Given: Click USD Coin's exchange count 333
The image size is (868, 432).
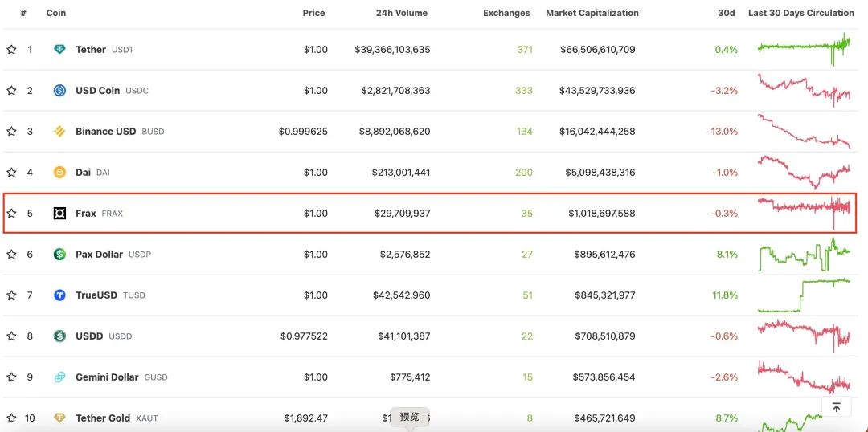Looking at the screenshot, I should pos(524,91).
